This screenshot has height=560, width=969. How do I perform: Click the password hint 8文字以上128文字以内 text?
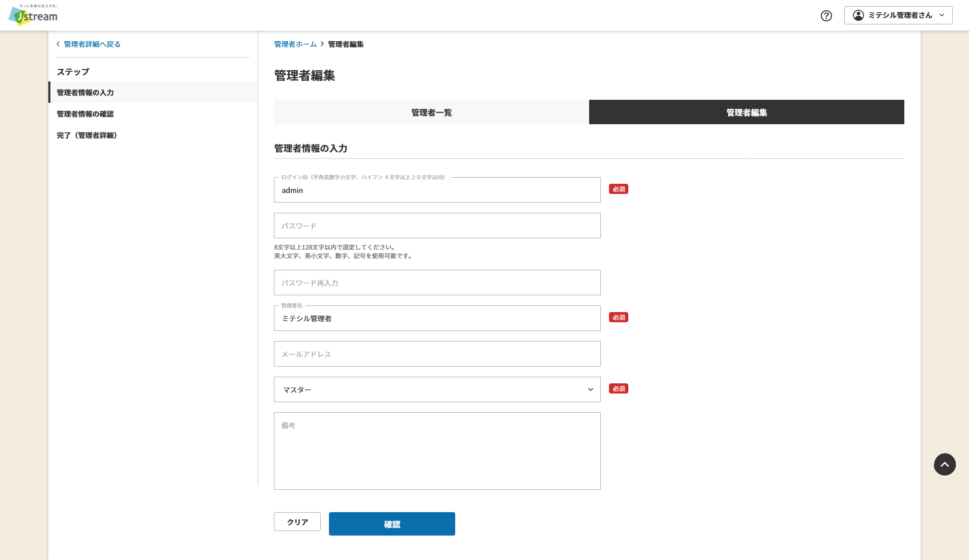(x=335, y=247)
